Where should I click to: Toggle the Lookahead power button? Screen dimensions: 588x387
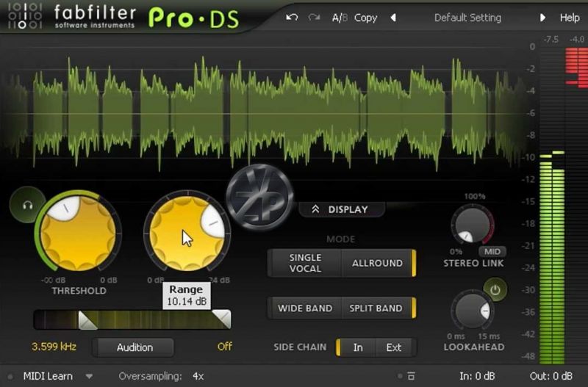495,289
